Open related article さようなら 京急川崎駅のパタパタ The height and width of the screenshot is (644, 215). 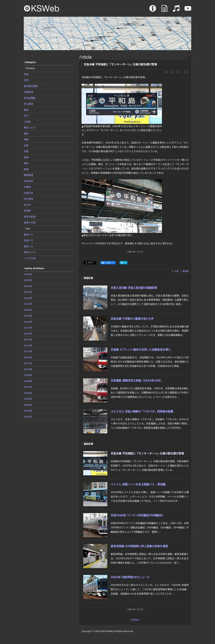click(x=142, y=411)
